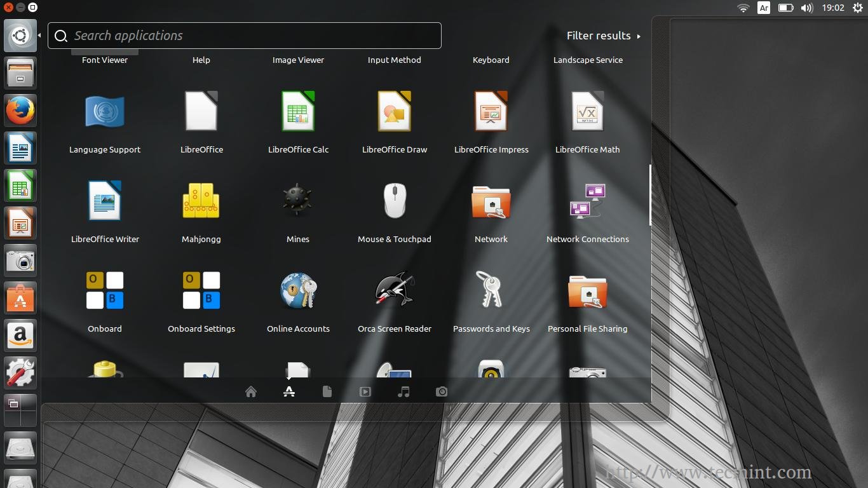The height and width of the screenshot is (488, 868).
Task: Open Firefox from the launcher
Action: [x=20, y=111]
